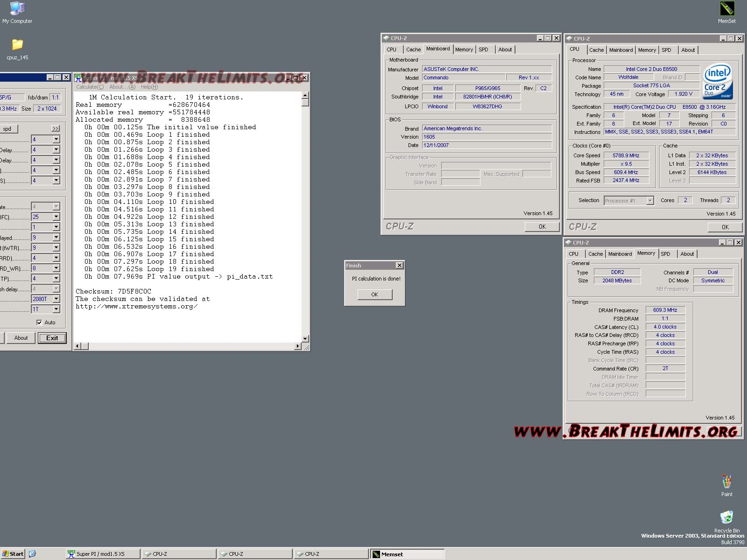Click the 2048 MBytes size field
Viewport: 747px width, 560px height.
point(617,280)
